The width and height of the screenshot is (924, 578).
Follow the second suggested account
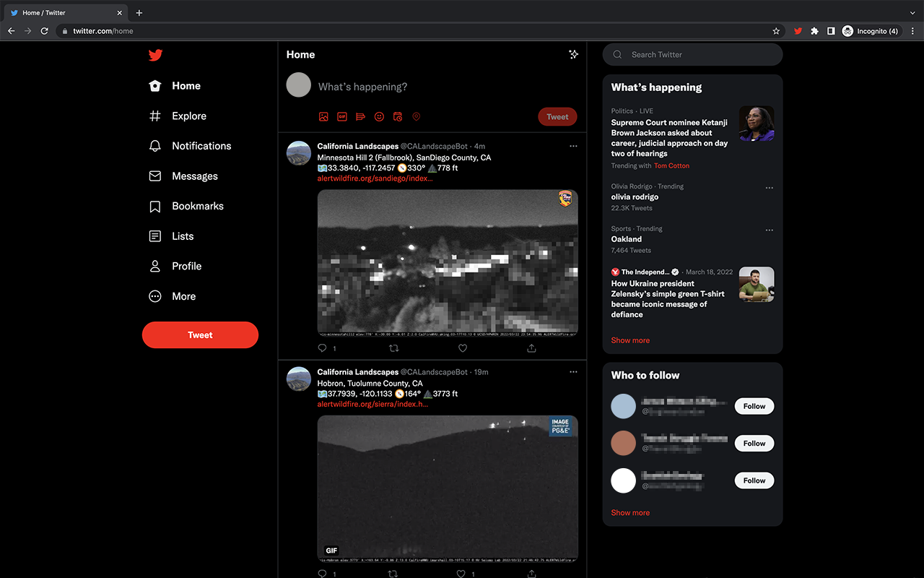754,444
